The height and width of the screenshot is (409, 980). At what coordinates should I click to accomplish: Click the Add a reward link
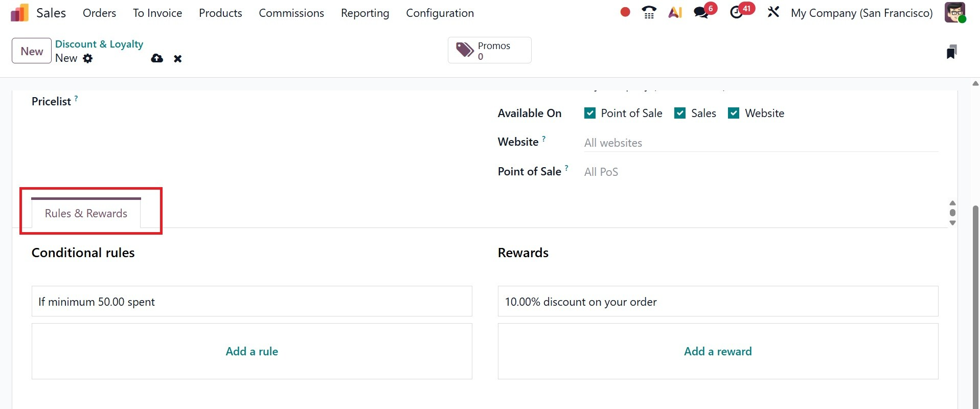click(718, 351)
